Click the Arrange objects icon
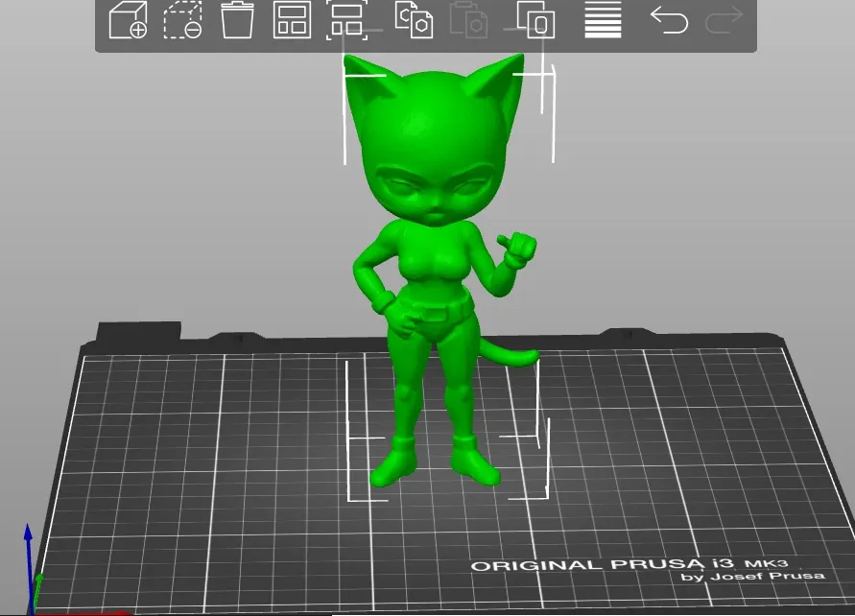855x616 pixels. 292,20
